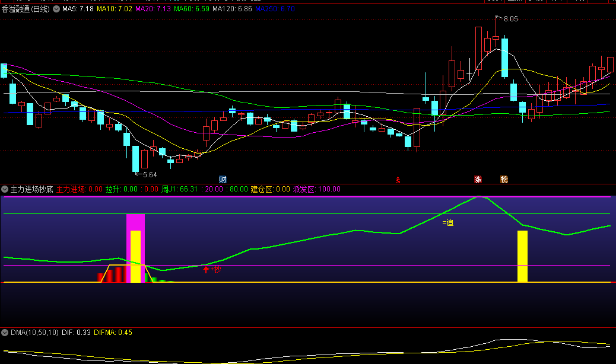The width and height of the screenshot is (616, 364).
Task: Click the yellow 追 signal marker
Action: 448,222
